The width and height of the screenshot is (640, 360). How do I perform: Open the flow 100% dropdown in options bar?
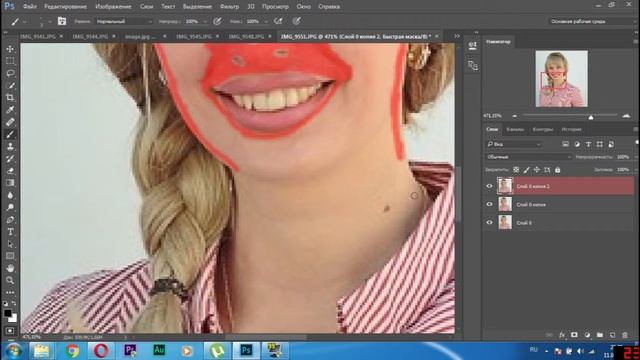[266, 21]
